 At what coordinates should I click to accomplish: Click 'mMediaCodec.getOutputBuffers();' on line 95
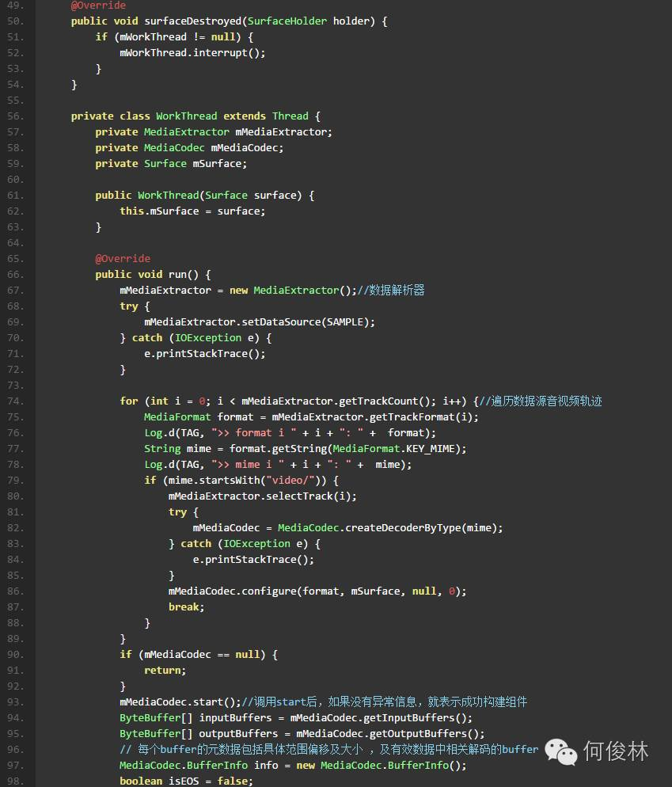[x=390, y=734]
